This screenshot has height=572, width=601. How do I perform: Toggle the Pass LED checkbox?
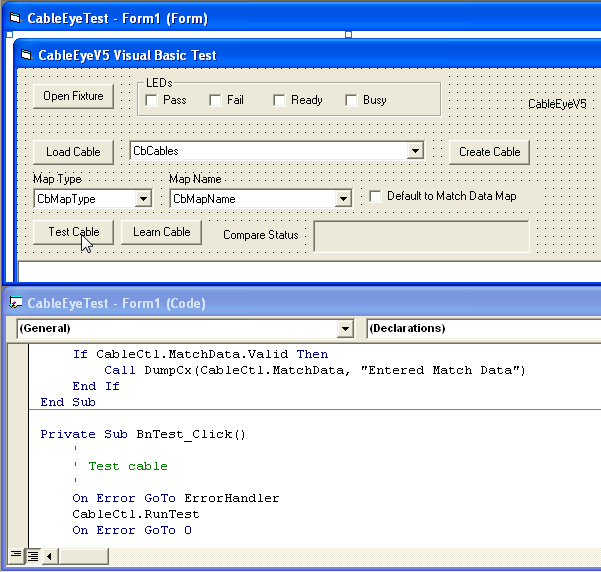tap(151, 100)
